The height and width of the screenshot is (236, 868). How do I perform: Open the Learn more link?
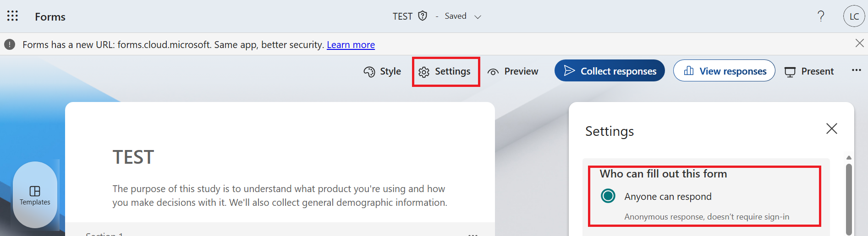pos(351,45)
